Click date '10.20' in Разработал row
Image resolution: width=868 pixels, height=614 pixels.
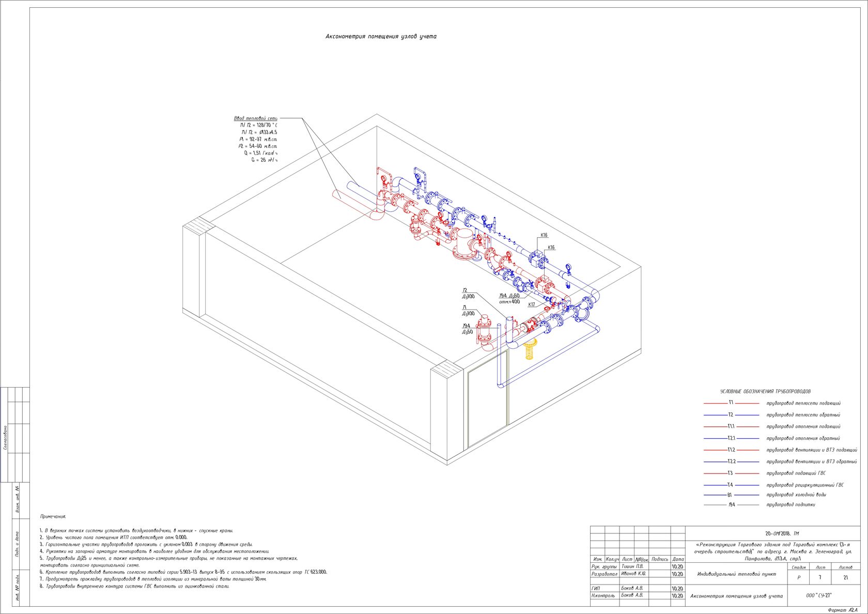[x=677, y=574]
